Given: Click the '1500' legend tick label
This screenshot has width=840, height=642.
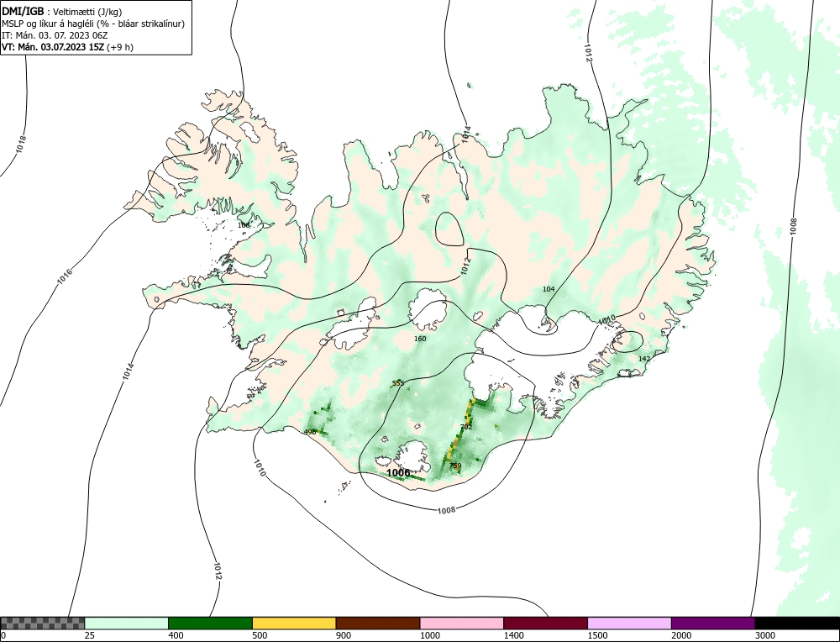Looking at the screenshot, I should pos(596,635).
